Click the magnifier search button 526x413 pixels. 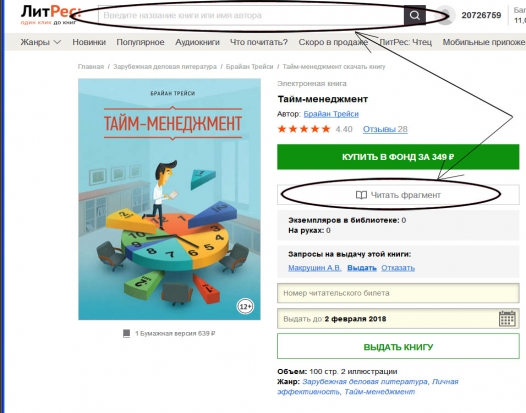[415, 15]
